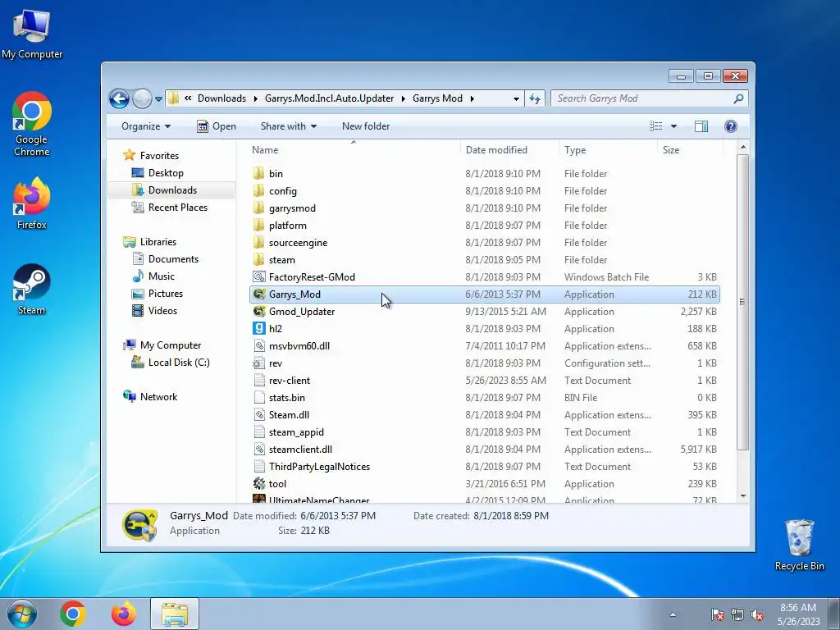The height and width of the screenshot is (630, 840).
Task: Open the recent pages dropdown arrow
Action: (158, 99)
